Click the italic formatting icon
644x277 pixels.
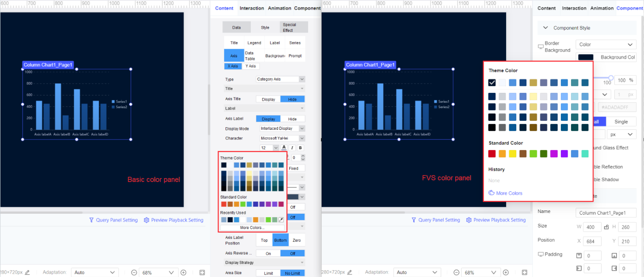(292, 148)
